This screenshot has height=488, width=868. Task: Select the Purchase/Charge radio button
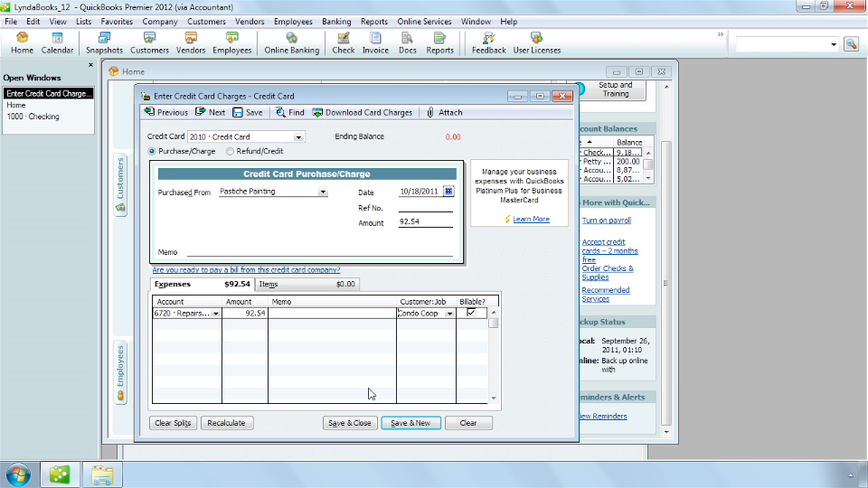pos(152,151)
